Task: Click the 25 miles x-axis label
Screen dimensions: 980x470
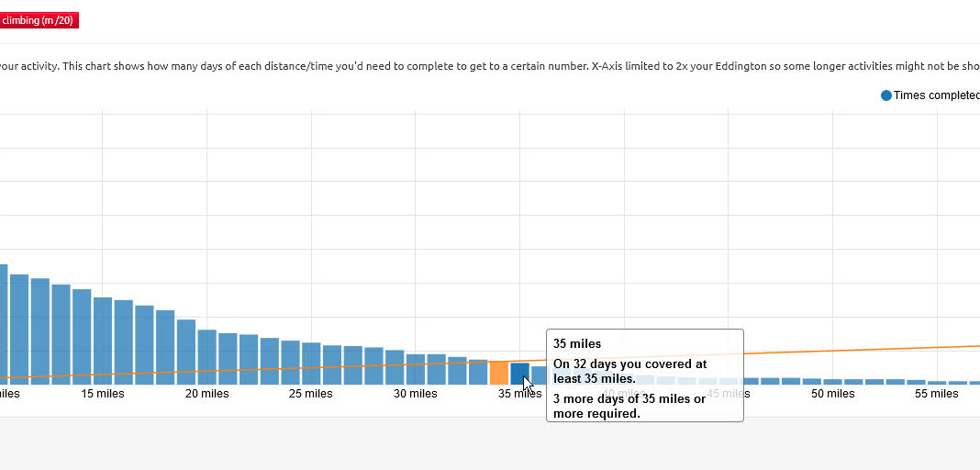Action: 311,394
